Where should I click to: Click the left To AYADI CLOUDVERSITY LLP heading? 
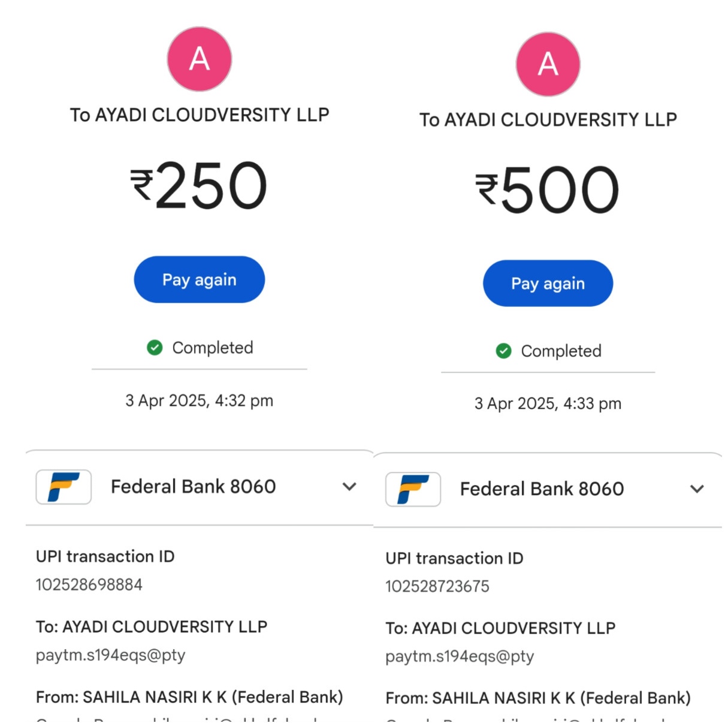point(199,115)
